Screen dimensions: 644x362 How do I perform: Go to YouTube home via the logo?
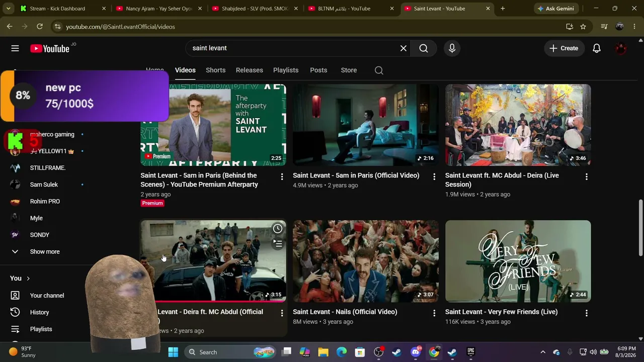[x=49, y=48]
